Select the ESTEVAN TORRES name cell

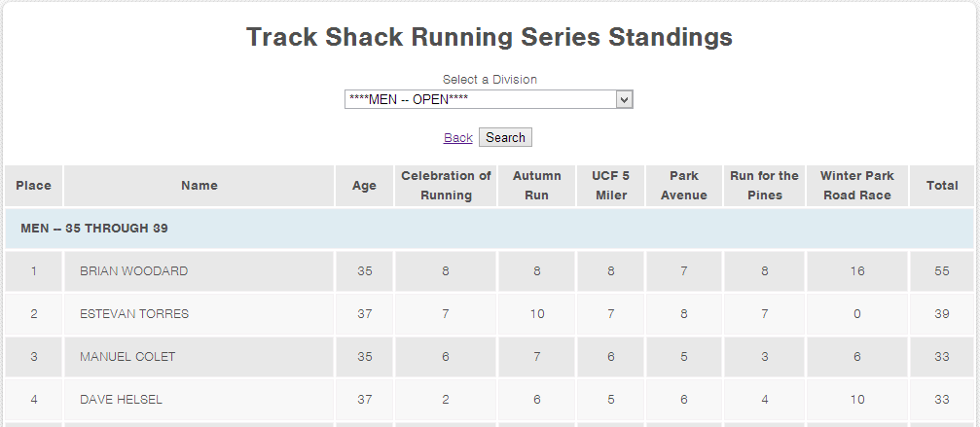(200, 314)
